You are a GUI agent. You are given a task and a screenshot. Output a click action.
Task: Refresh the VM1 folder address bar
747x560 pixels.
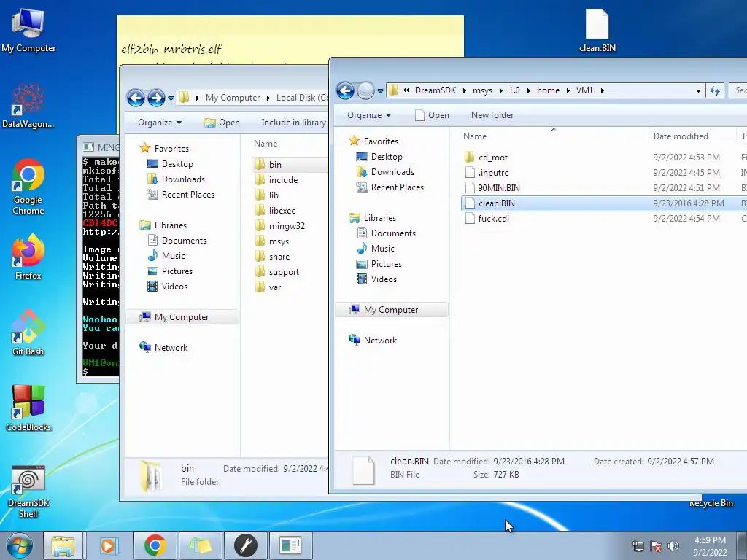[x=715, y=90]
